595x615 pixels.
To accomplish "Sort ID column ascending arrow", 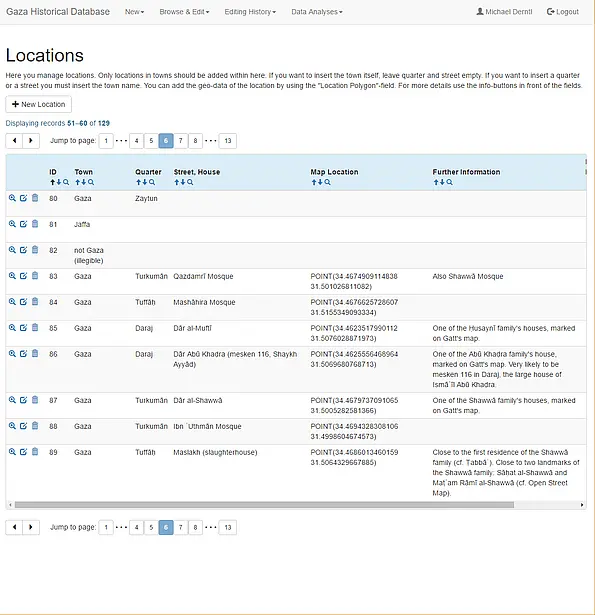I will (52, 182).
